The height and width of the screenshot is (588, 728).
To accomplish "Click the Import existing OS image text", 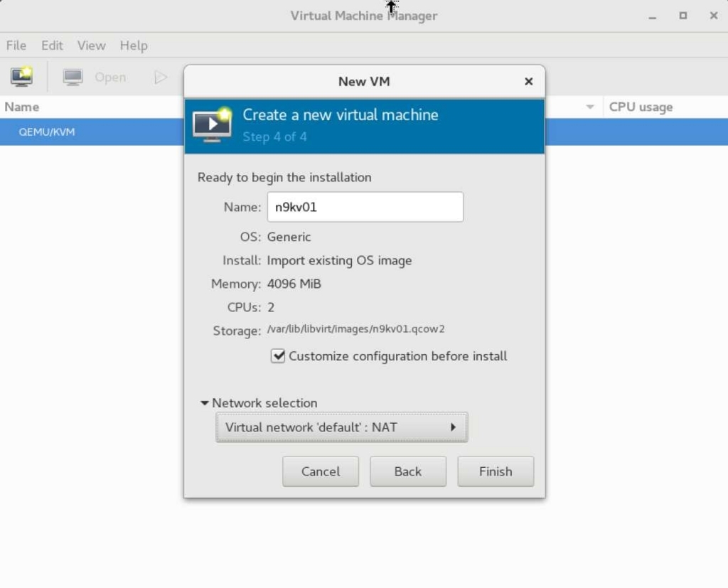I will pyautogui.click(x=339, y=260).
